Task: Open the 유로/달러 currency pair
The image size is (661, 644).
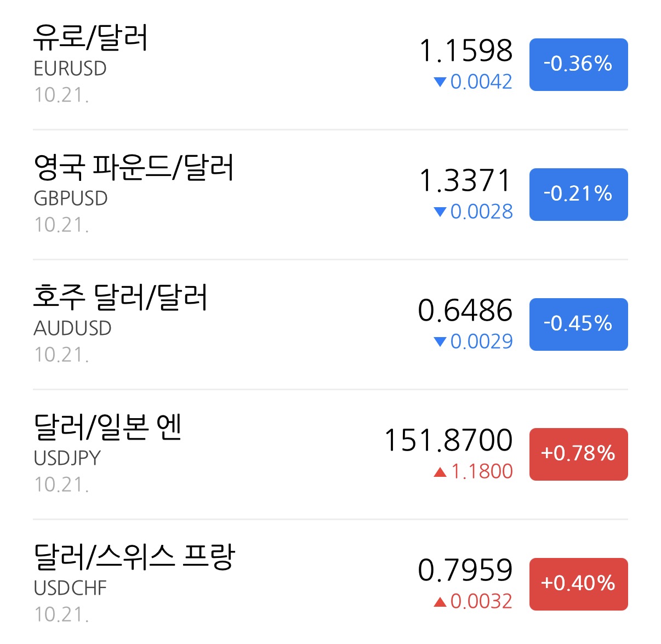Action: 330,65
